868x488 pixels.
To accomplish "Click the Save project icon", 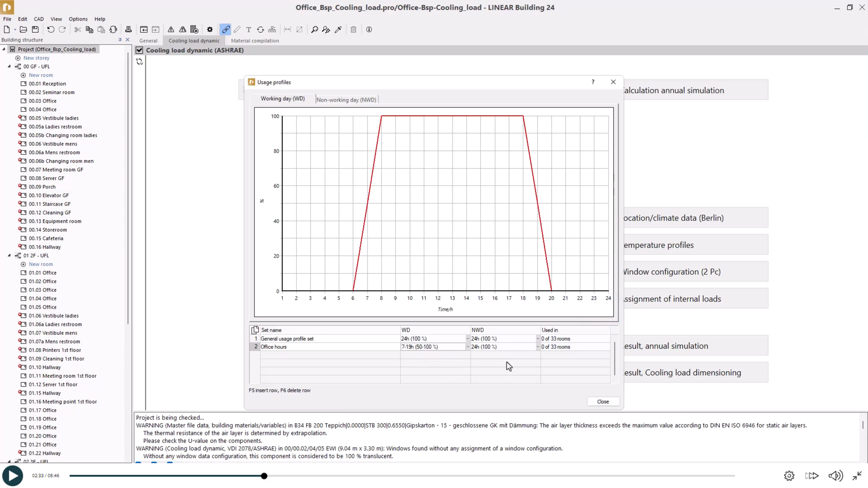I will coord(35,30).
